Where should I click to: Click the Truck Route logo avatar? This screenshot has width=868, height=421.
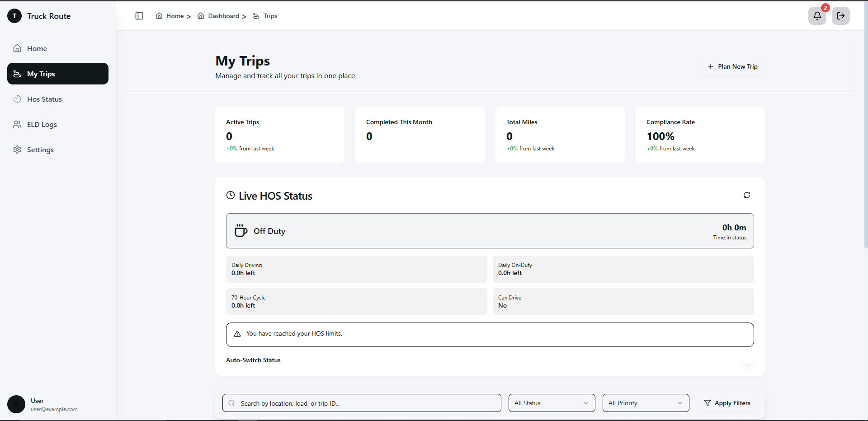(14, 16)
